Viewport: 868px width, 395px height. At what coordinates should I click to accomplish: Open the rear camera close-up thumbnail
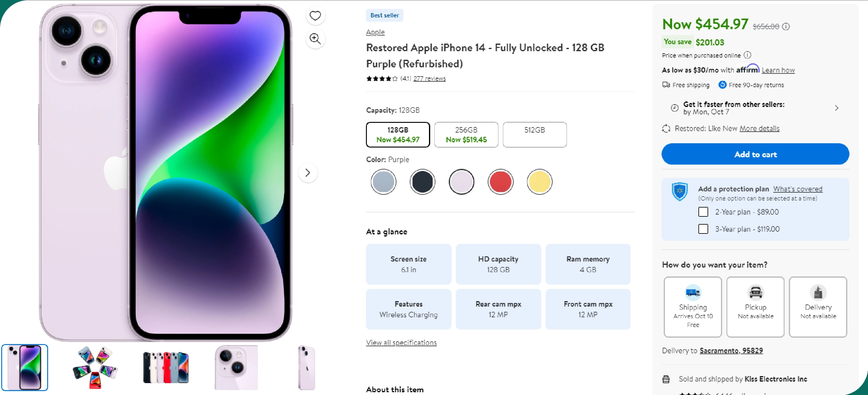pos(236,367)
